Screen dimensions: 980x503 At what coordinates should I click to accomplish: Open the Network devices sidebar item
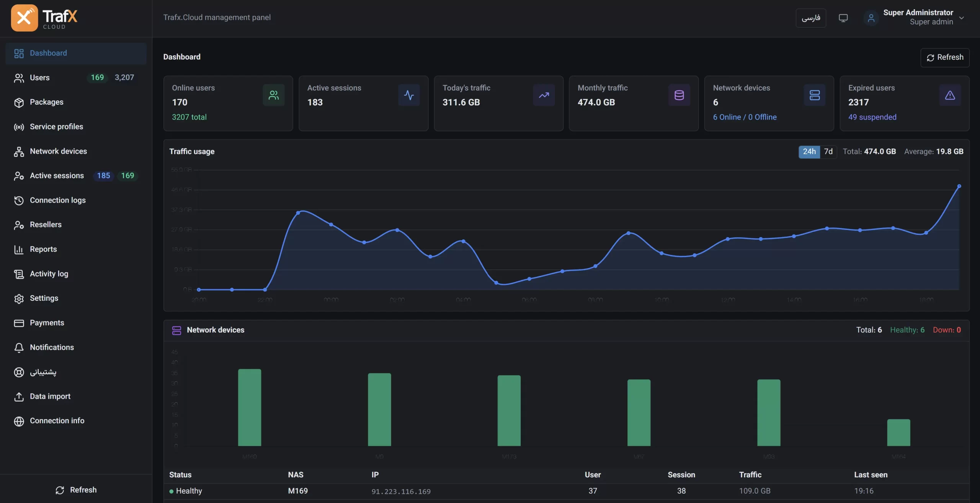76,151
